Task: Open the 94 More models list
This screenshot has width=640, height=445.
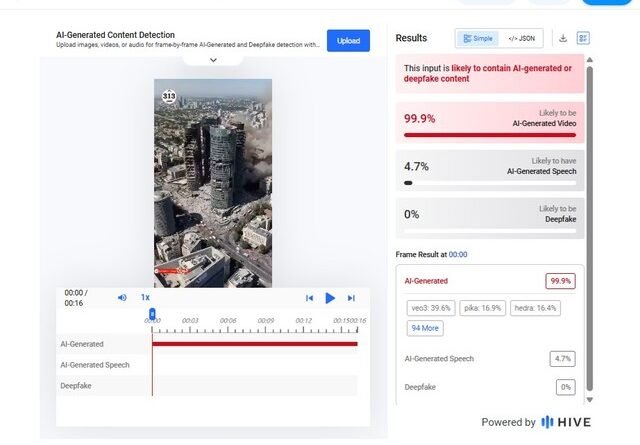Action: [x=425, y=328]
